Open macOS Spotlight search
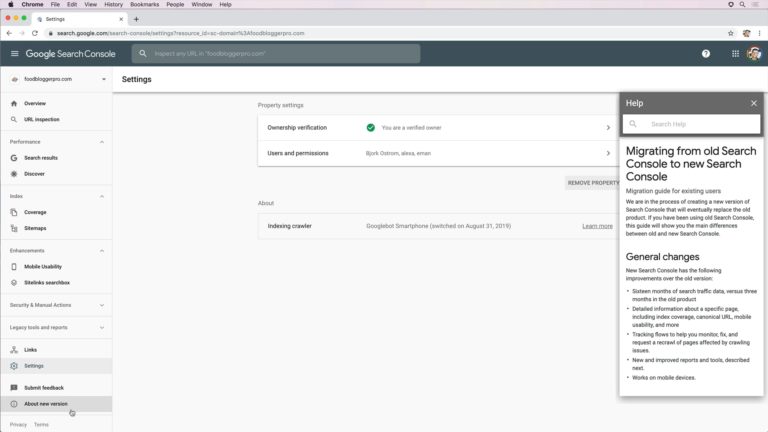Viewport: 768px width, 432px height. (x=743, y=4)
